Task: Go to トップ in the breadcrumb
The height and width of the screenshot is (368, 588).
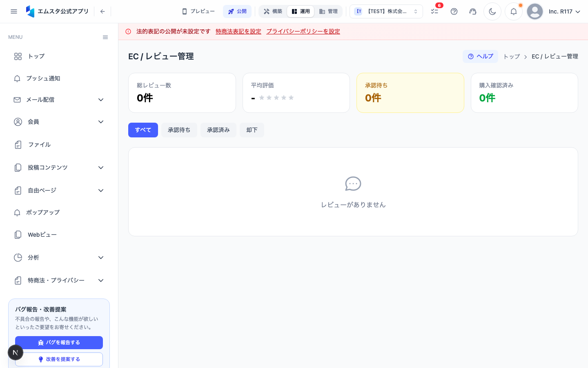Action: [511, 56]
